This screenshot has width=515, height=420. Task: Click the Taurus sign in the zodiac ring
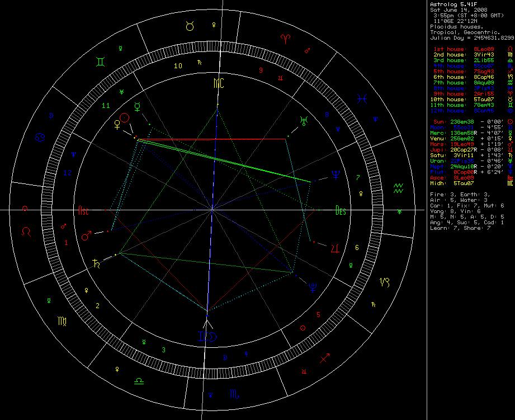click(x=189, y=25)
